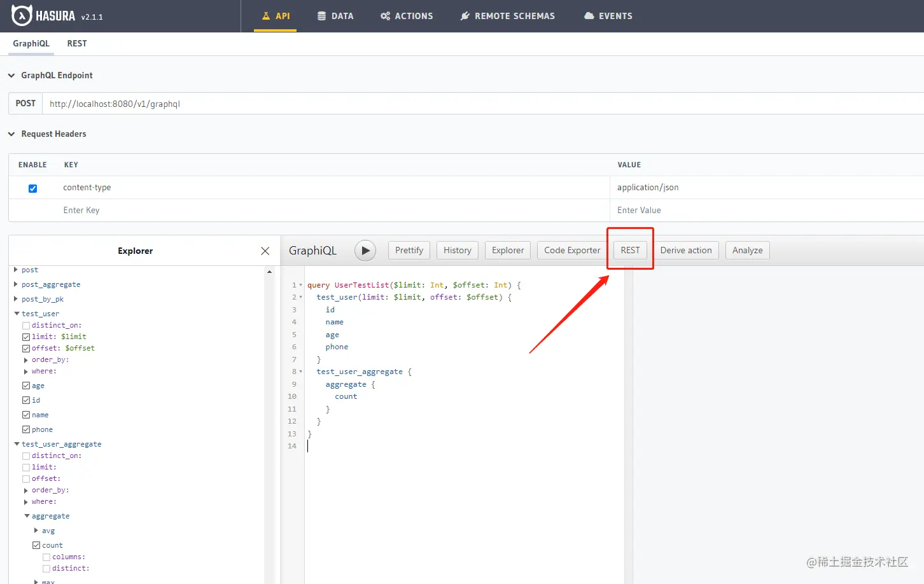Uncheck the id field checkbox

click(x=26, y=400)
